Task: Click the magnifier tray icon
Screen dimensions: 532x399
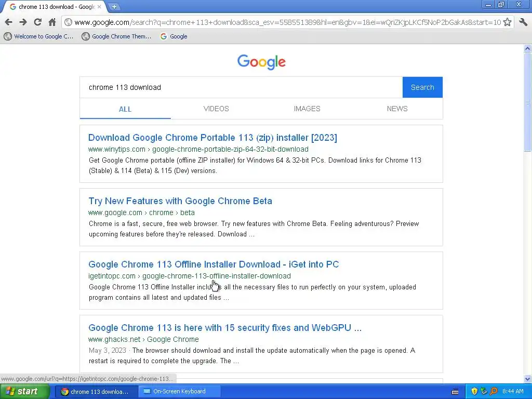Action: (x=494, y=392)
